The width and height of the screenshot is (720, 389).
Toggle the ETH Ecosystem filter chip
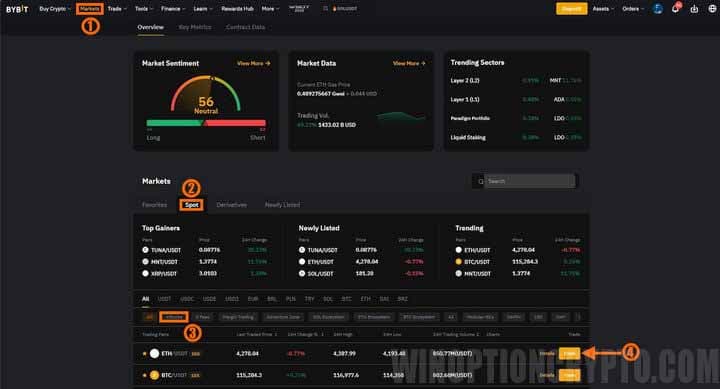[374, 317]
